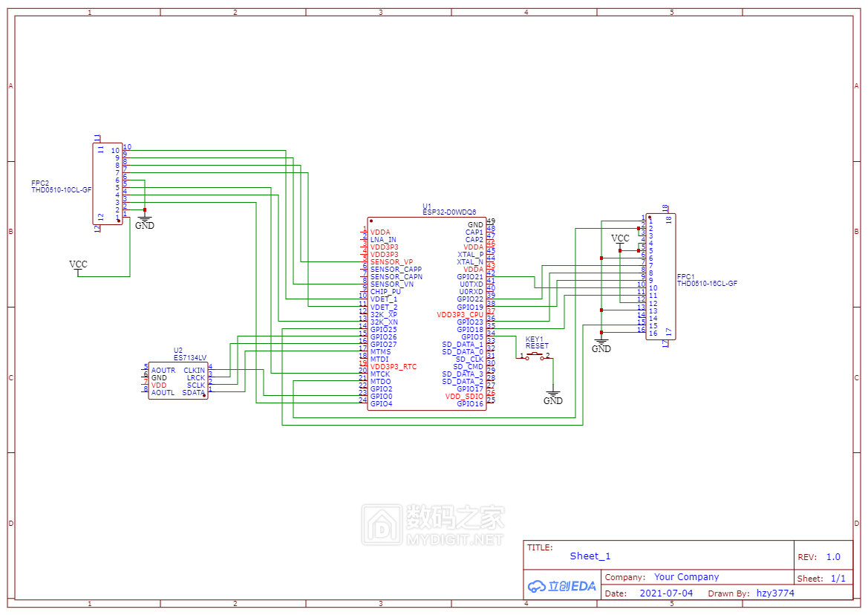Select the MTDI pin label
868x615 pixels.
379,359
